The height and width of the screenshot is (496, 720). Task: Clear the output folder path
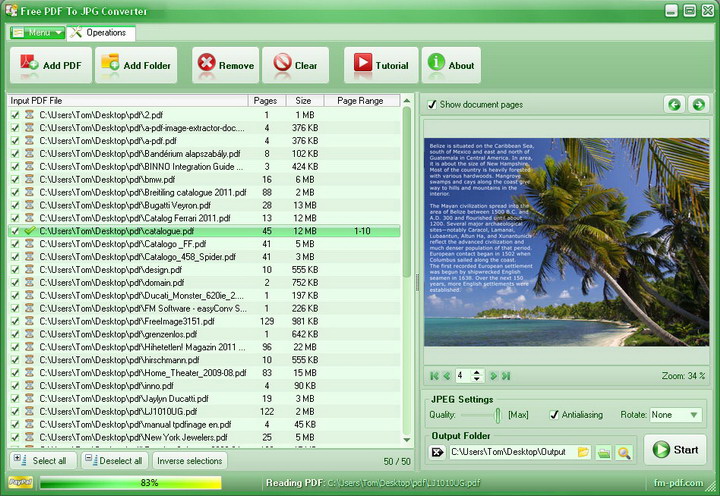(437, 453)
